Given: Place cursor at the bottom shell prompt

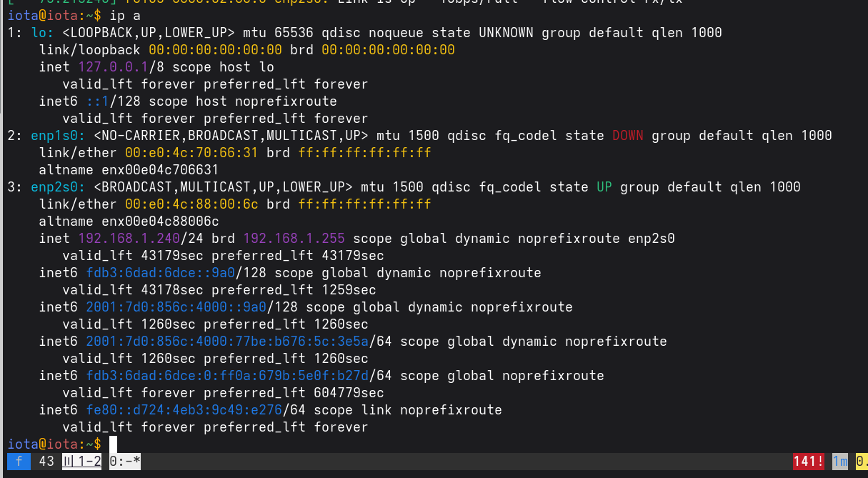Looking at the screenshot, I should pyautogui.click(x=113, y=444).
